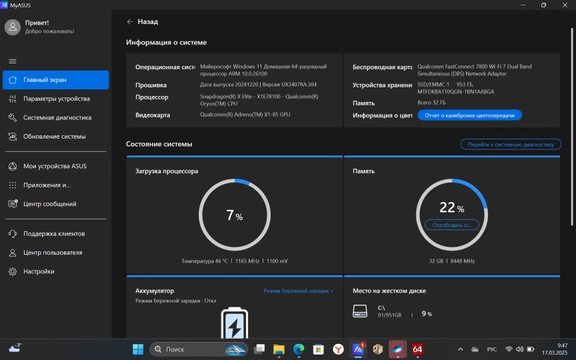Click the battery tray icon

pyautogui.click(x=531, y=349)
